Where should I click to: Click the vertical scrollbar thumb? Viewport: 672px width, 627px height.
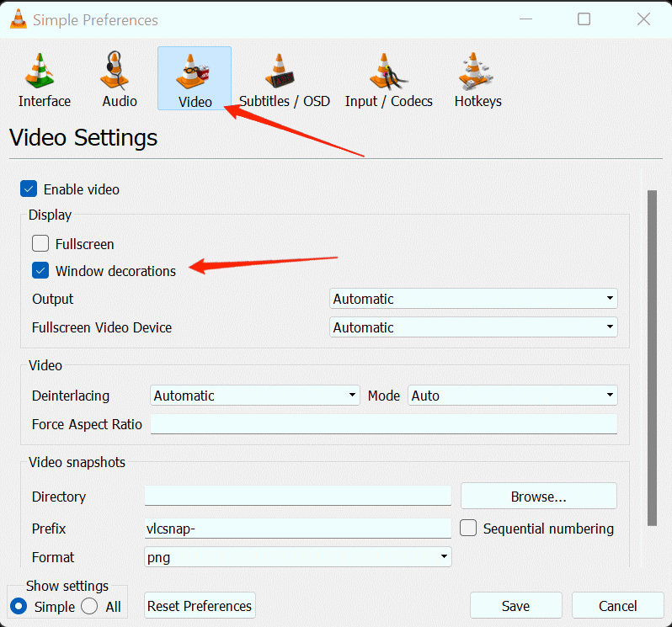(652, 358)
